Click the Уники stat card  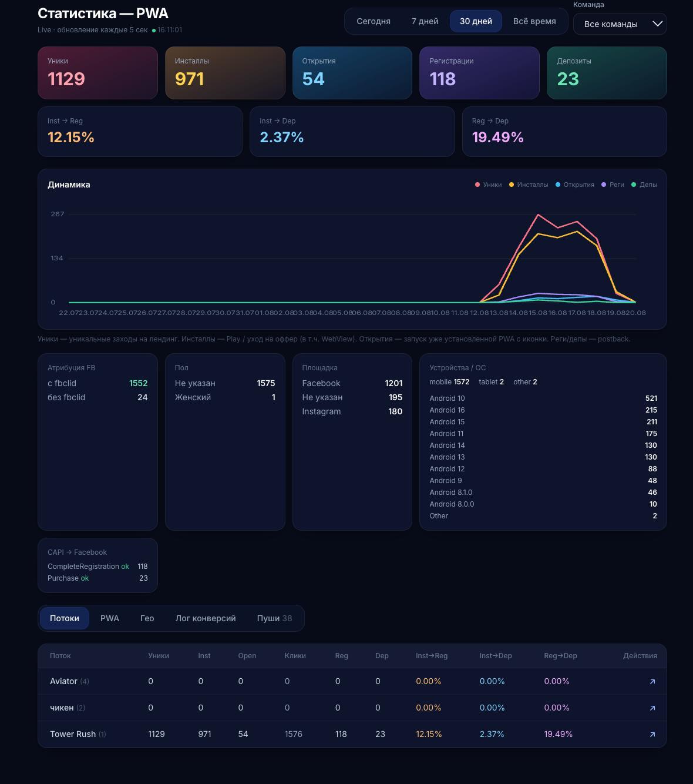tap(97, 73)
